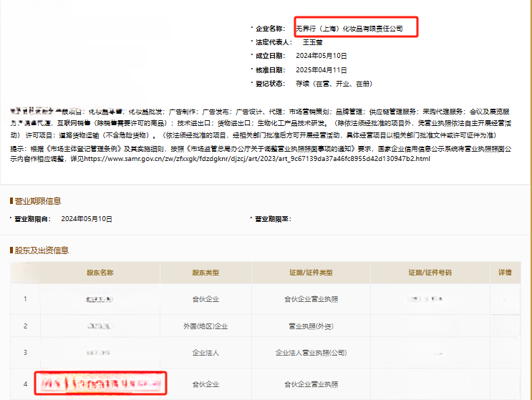Click the establishment date 2024年05月10日 under 成立日期
The width and height of the screenshot is (532, 400).
pos(321,56)
